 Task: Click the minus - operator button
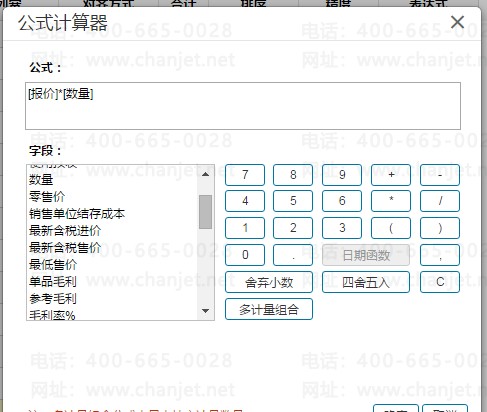440,175
